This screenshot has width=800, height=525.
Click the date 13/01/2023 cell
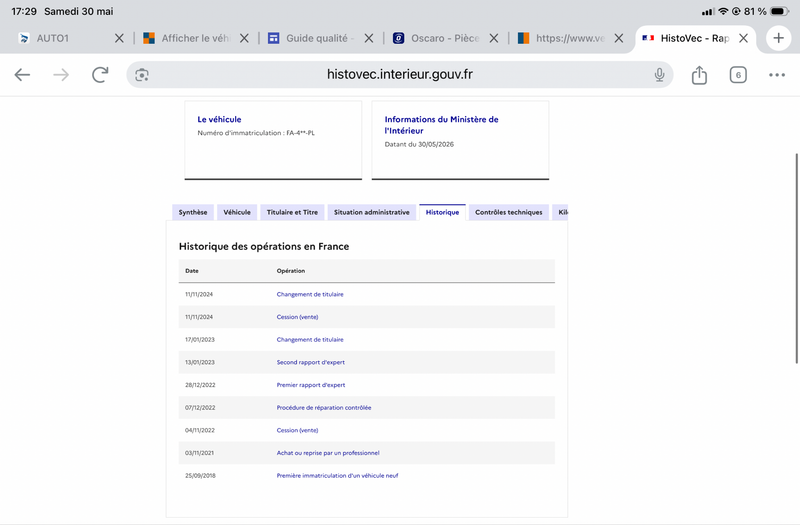(200, 362)
